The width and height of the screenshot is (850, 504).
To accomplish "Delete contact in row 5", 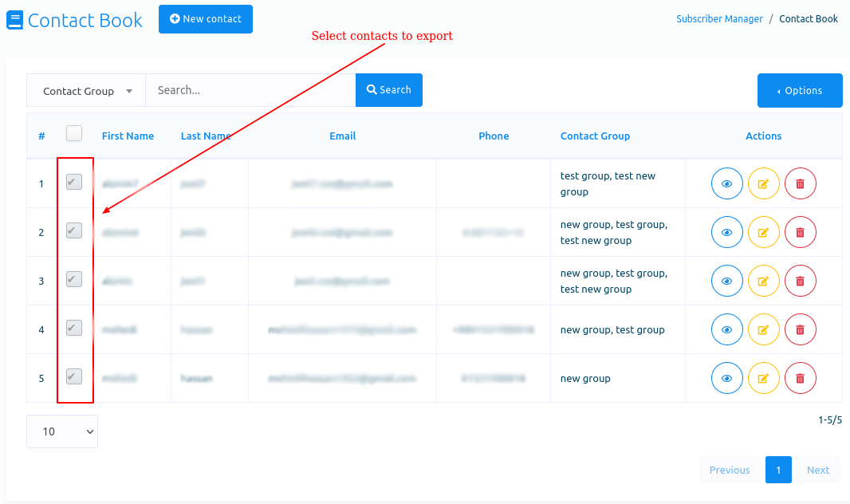I will [800, 378].
